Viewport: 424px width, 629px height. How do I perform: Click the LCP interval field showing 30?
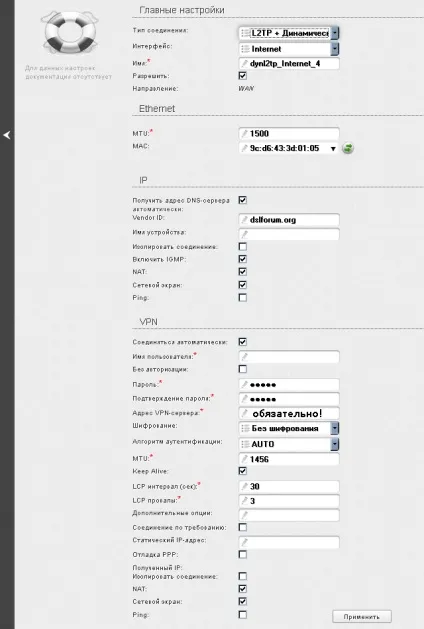pyautogui.click(x=289, y=487)
